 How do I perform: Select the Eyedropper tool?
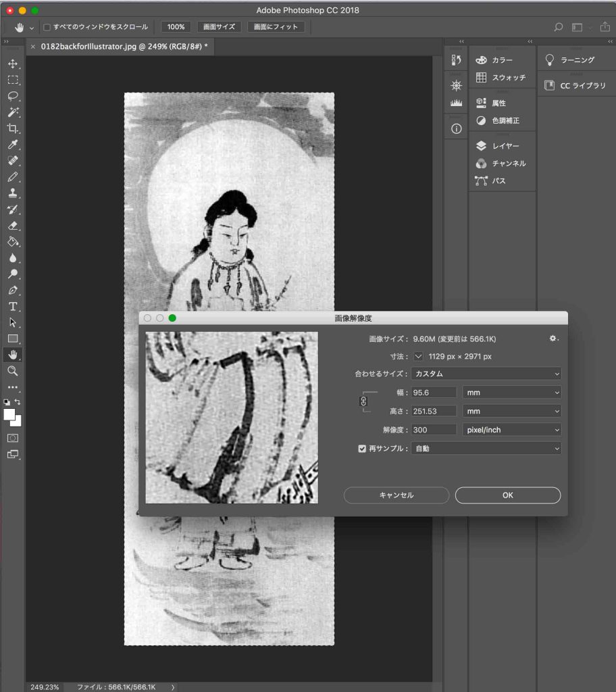13,145
